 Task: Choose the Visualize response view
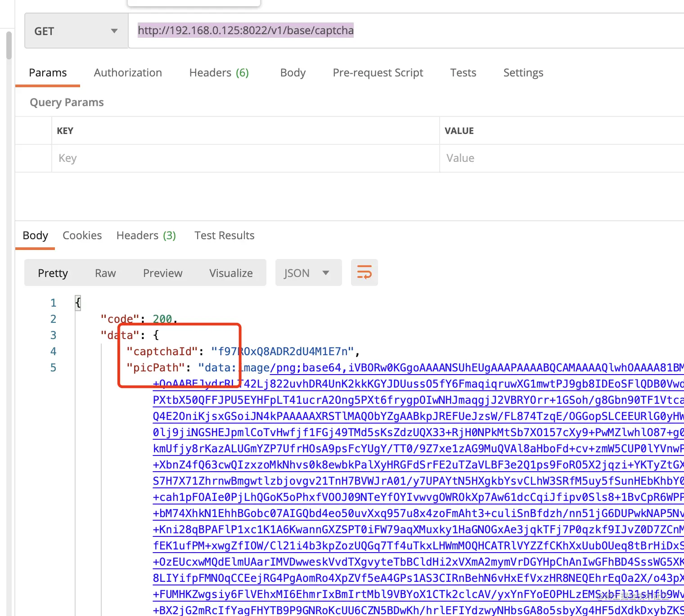click(x=231, y=273)
